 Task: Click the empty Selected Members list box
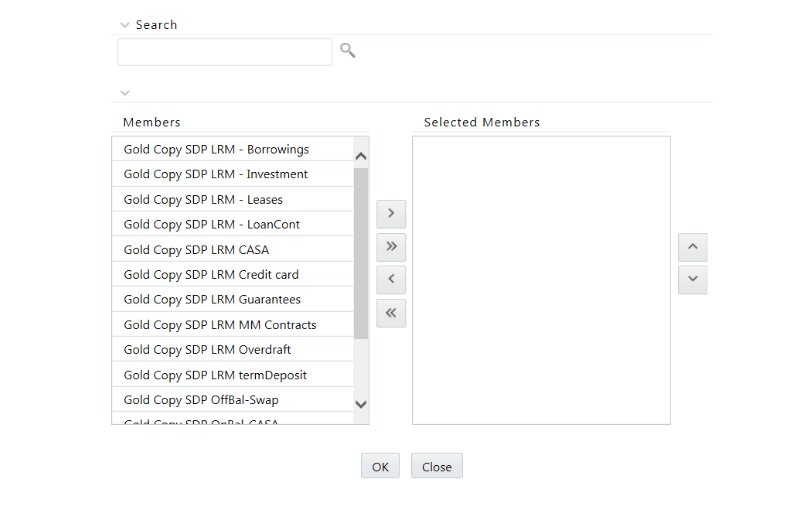[541, 280]
